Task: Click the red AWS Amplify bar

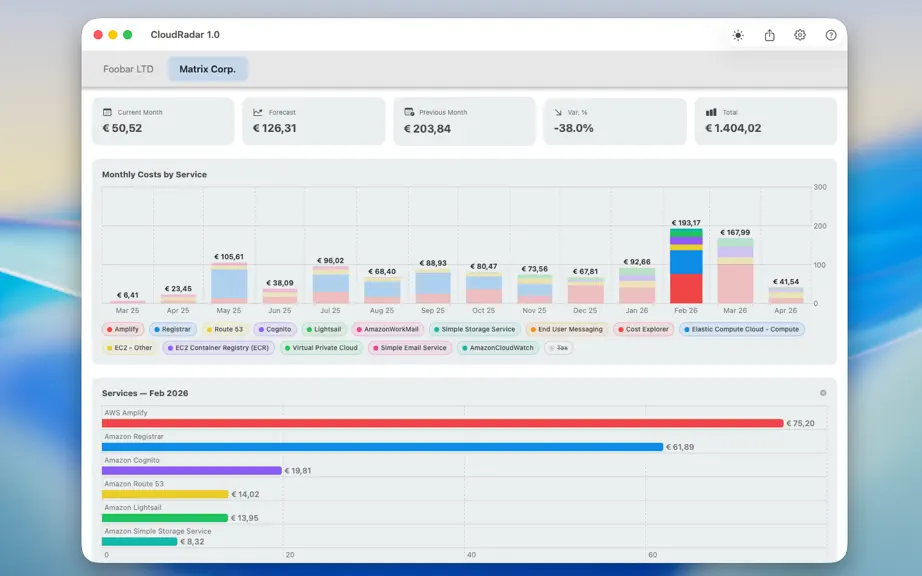Action: tap(442, 423)
